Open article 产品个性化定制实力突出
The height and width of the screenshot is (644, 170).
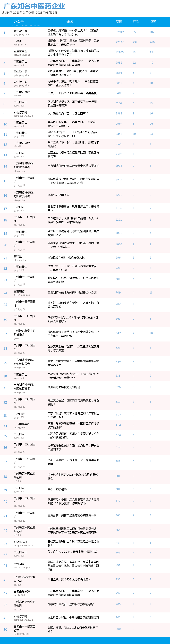point(73,376)
